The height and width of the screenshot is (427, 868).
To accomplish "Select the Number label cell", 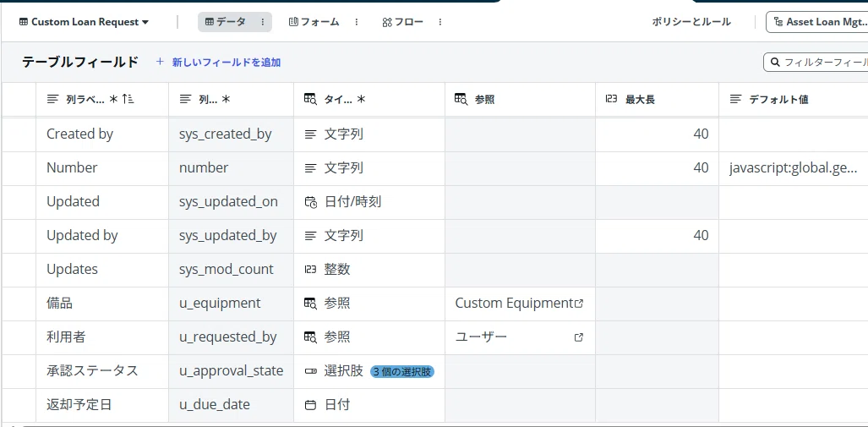I will (x=102, y=167).
